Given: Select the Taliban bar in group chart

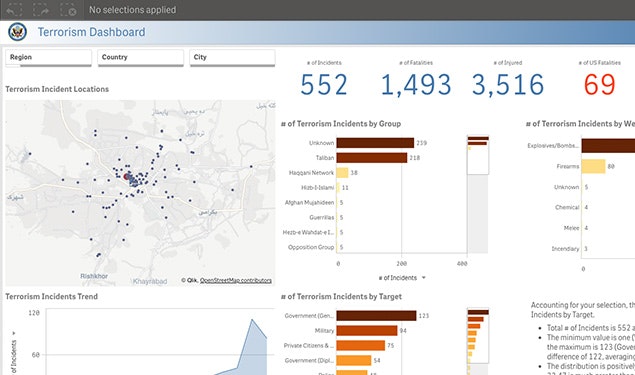Looking at the screenshot, I should [x=371, y=158].
